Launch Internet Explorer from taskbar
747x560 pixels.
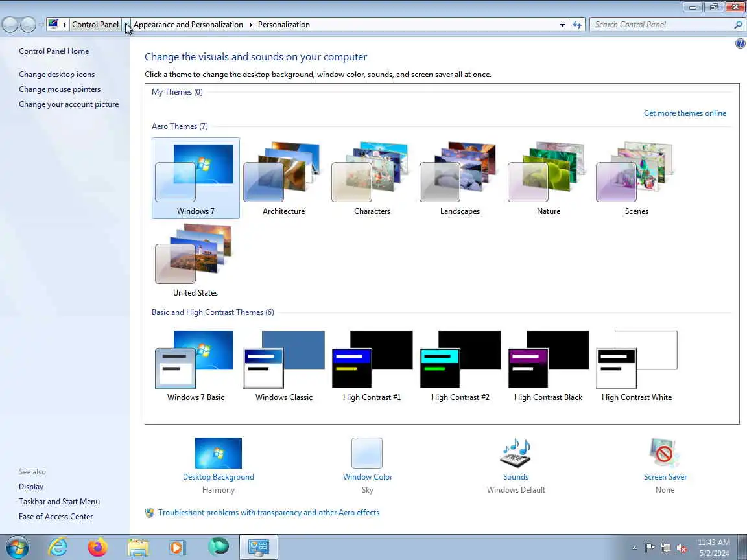pyautogui.click(x=58, y=547)
